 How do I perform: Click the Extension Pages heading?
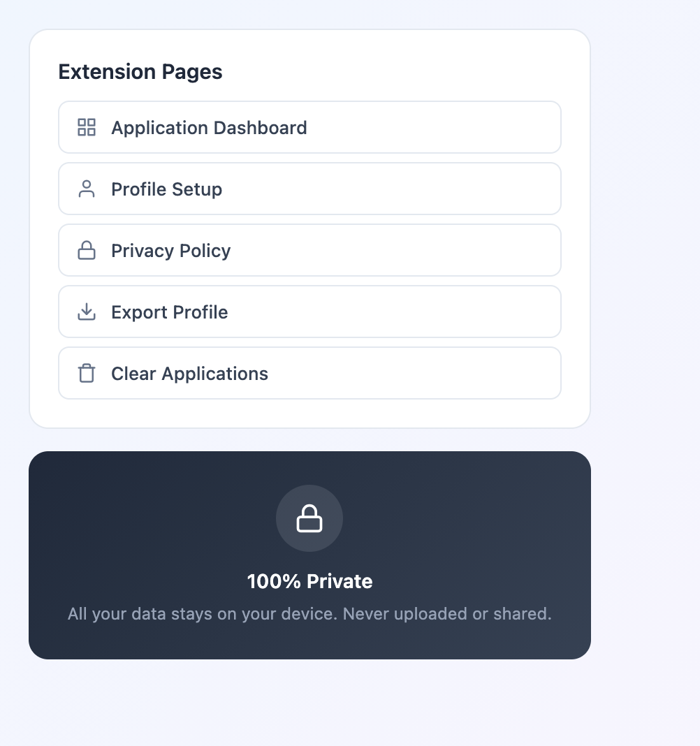(x=140, y=71)
